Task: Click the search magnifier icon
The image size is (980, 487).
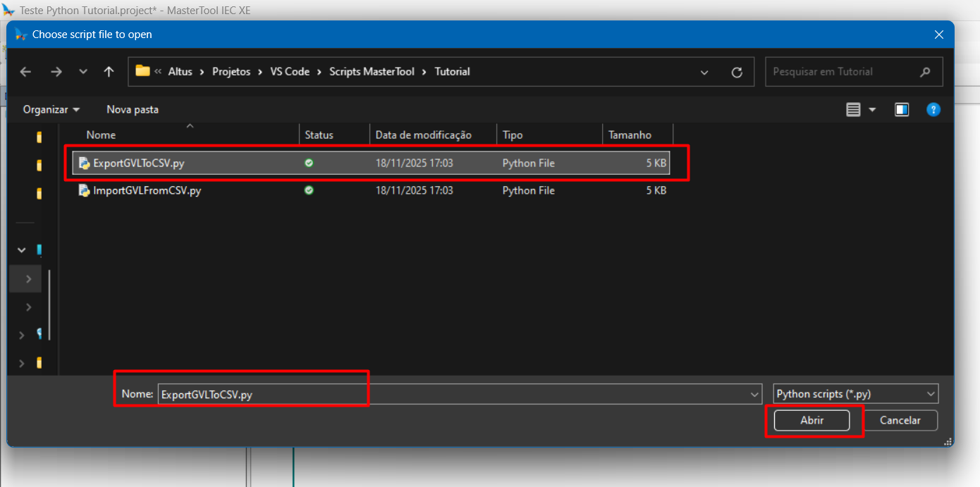Action: click(925, 72)
